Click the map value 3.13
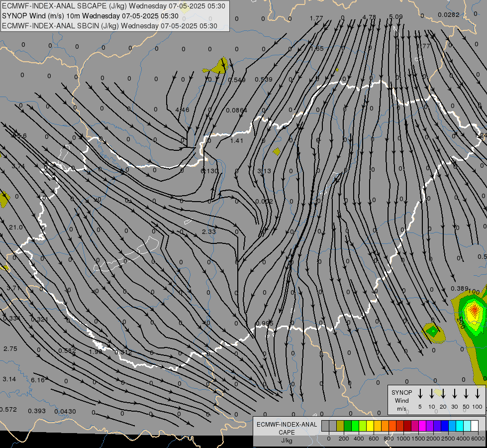This screenshot has height=448, width=487. pyautogui.click(x=264, y=171)
